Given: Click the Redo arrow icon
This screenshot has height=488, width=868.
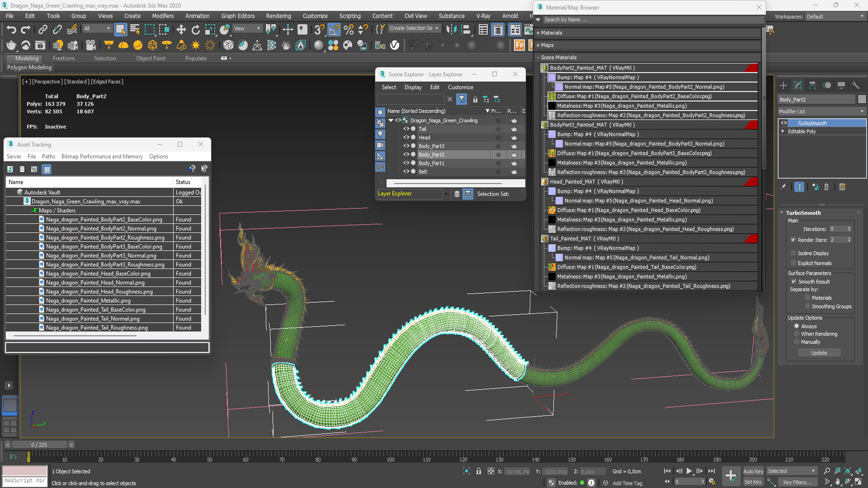Looking at the screenshot, I should [26, 30].
